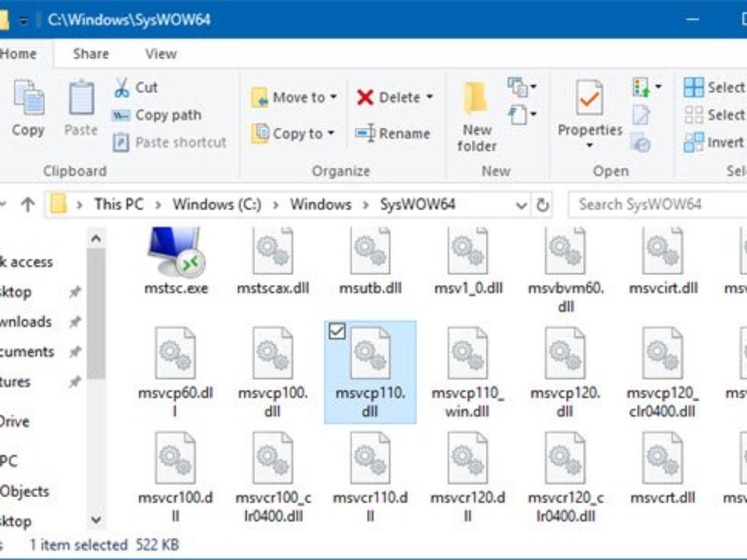The image size is (747, 560).
Task: Open the Copy to dropdown
Action: pyautogui.click(x=331, y=133)
